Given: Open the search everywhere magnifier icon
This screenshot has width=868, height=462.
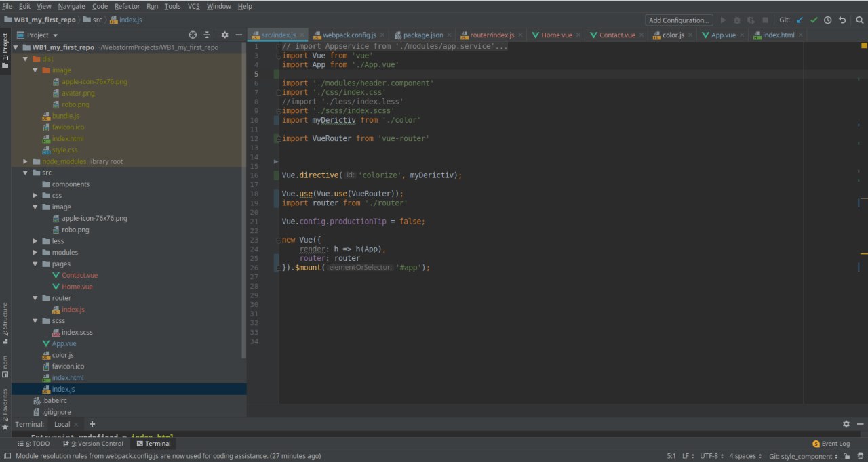Looking at the screenshot, I should click(x=859, y=20).
